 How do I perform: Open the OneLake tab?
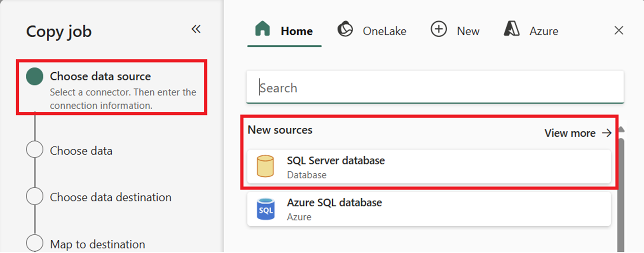pos(372,31)
